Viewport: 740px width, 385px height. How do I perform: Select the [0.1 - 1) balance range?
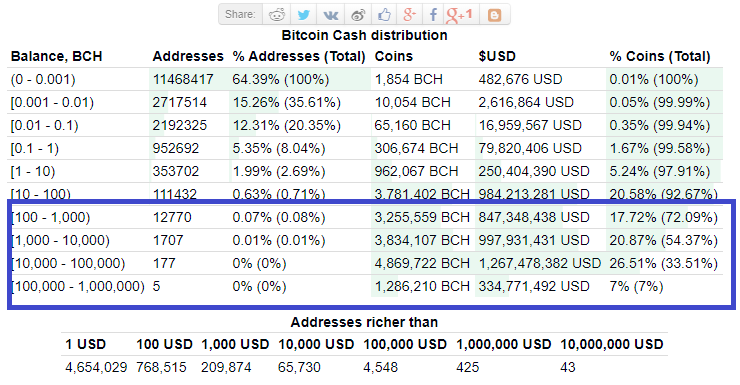point(35,149)
